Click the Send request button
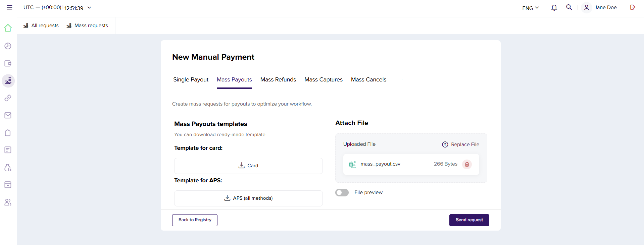Viewport: 644px width, 245px height. coord(469,220)
